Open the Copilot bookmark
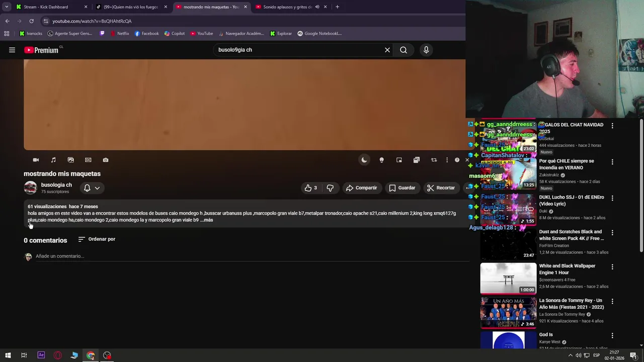 coord(174,34)
